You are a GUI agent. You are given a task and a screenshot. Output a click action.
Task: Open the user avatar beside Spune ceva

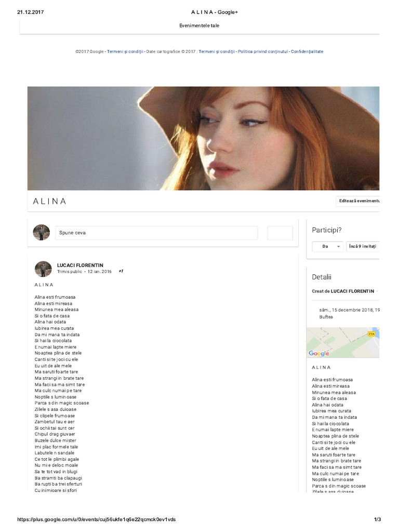(x=42, y=232)
